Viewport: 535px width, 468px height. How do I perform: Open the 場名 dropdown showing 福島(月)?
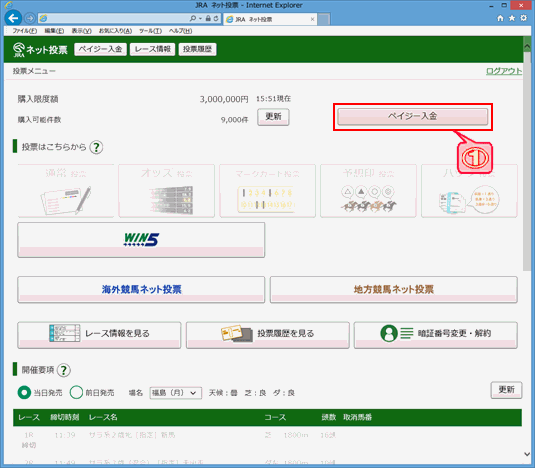click(175, 393)
